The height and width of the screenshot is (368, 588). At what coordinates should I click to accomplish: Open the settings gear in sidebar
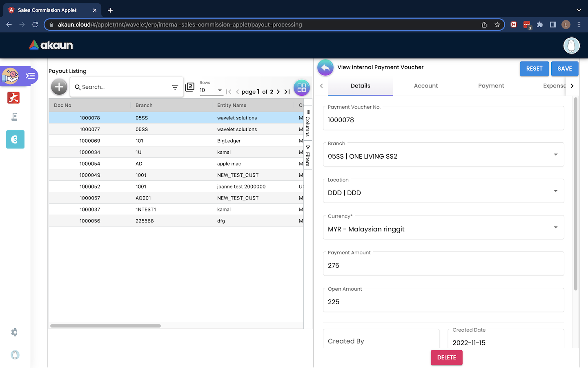click(14, 332)
